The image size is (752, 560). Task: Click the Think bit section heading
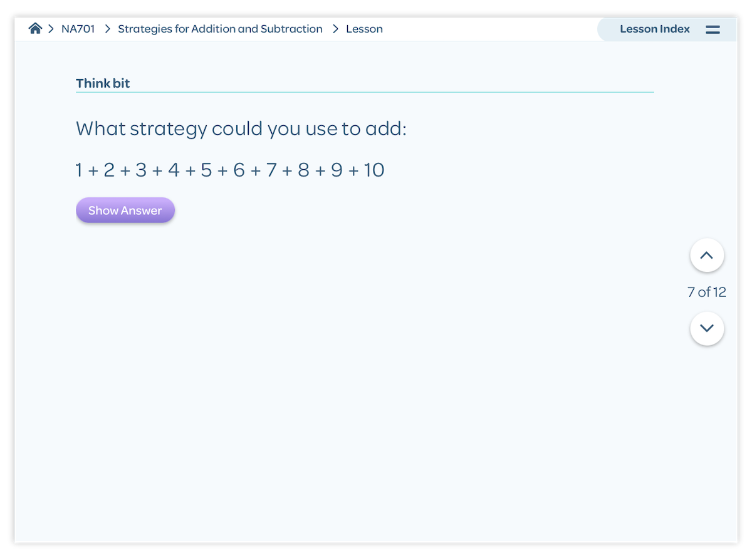click(103, 83)
